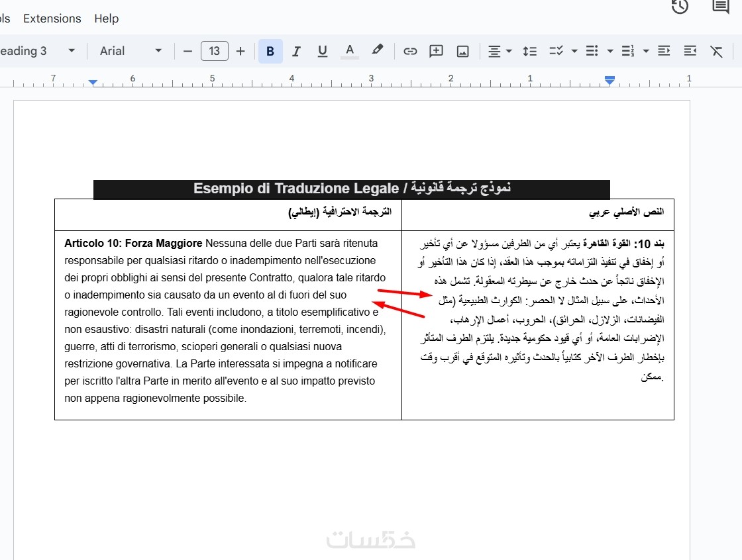The image size is (742, 560).
Task: Expand the checklist menu arrow
Action: tap(574, 51)
